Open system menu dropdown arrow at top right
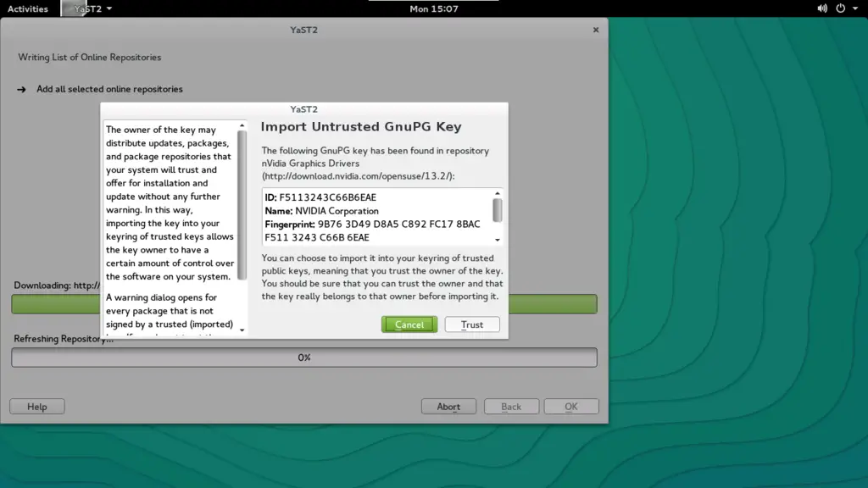 [855, 8]
